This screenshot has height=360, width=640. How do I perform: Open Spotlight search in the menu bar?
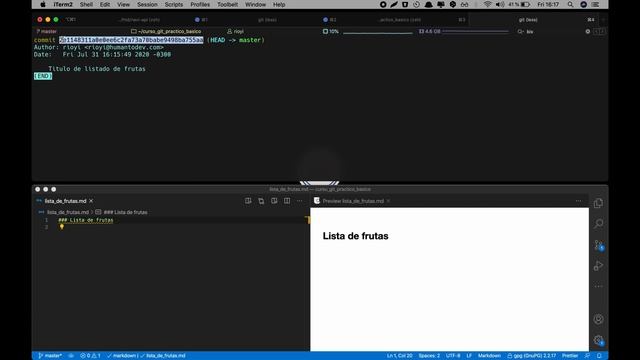pos(571,4)
